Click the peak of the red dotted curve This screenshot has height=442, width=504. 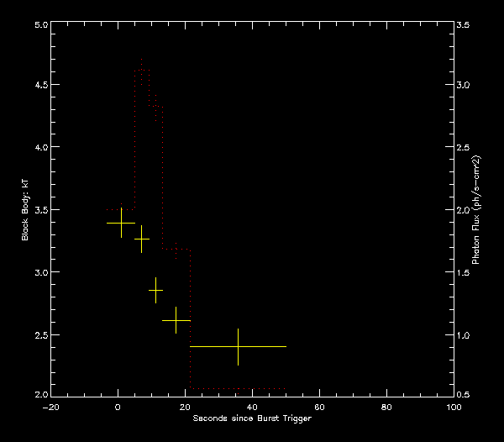pos(141,61)
